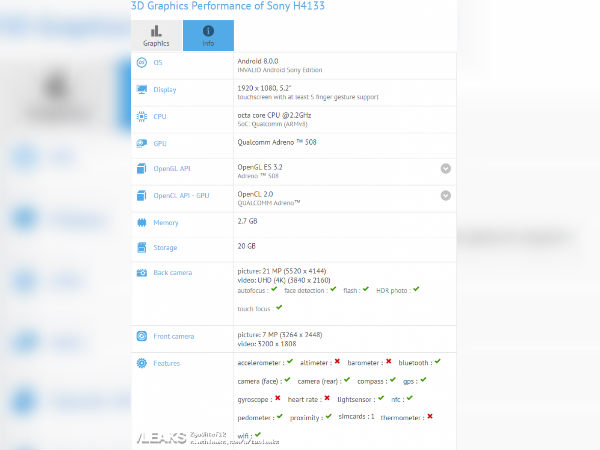Viewport: 600px width, 450px height.
Task: Click the touch focus green check mark
Action: [x=279, y=307]
